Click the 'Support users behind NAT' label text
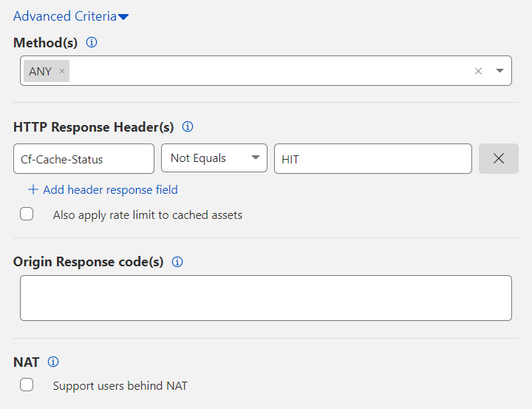 pos(120,385)
